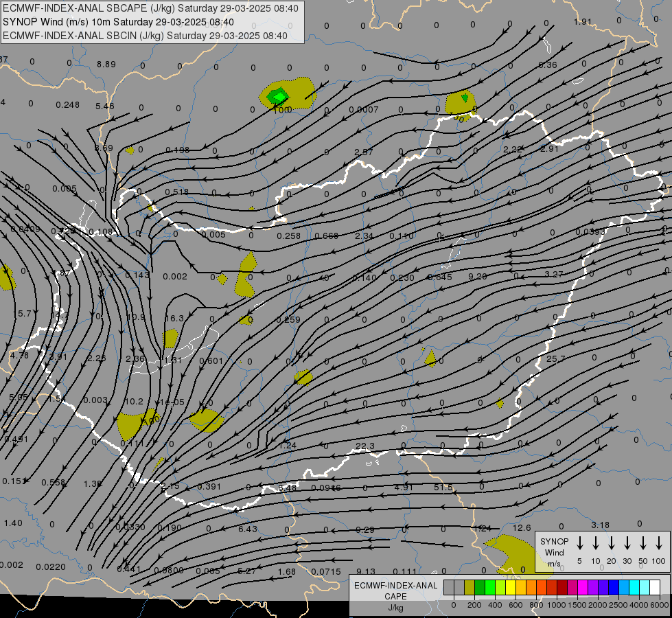Click the SYNOP Wind 10m title line

coord(118,22)
